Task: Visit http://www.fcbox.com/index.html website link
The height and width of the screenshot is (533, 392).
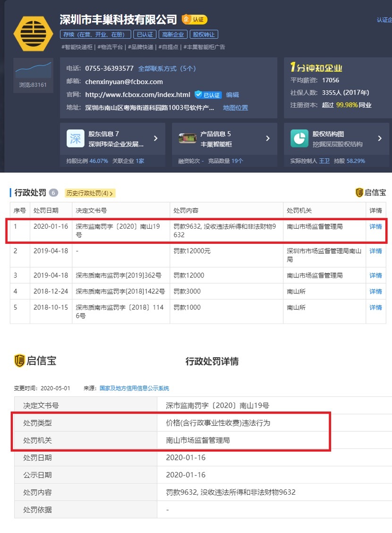Action: (137, 95)
